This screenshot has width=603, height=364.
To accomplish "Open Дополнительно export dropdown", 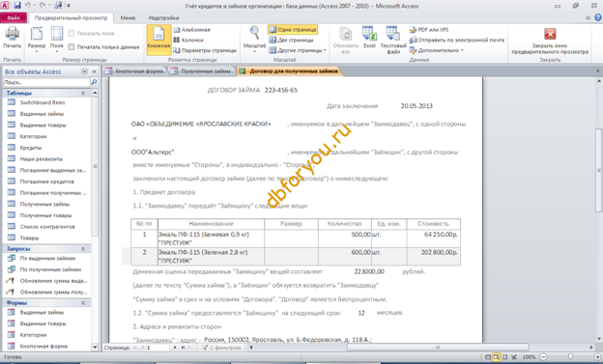I will coord(437,50).
